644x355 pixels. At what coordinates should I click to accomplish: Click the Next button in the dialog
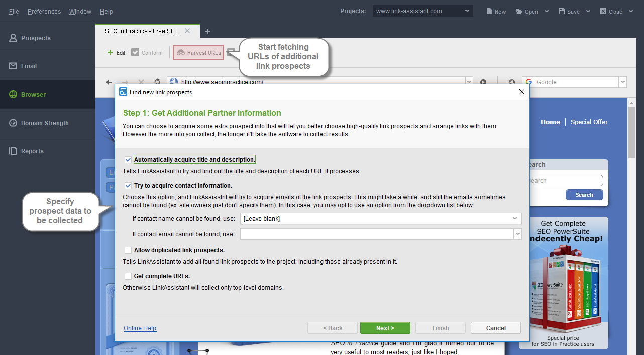pos(385,328)
